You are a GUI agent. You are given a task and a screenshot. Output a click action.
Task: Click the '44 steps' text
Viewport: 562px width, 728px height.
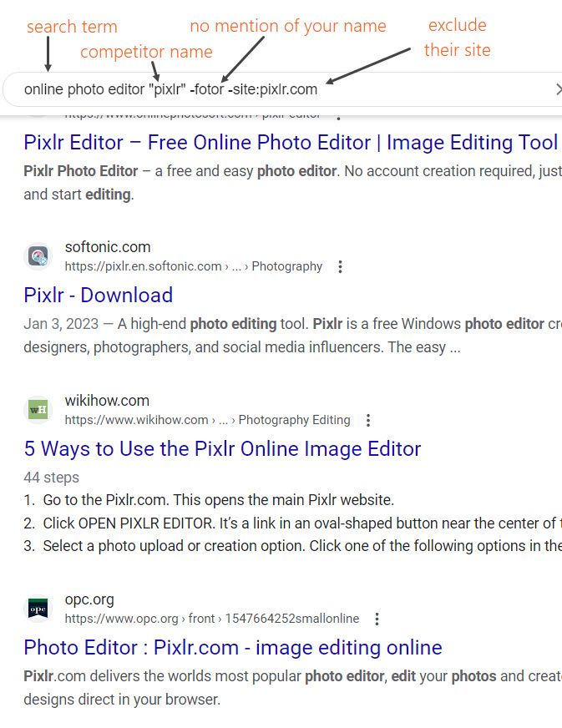click(52, 478)
